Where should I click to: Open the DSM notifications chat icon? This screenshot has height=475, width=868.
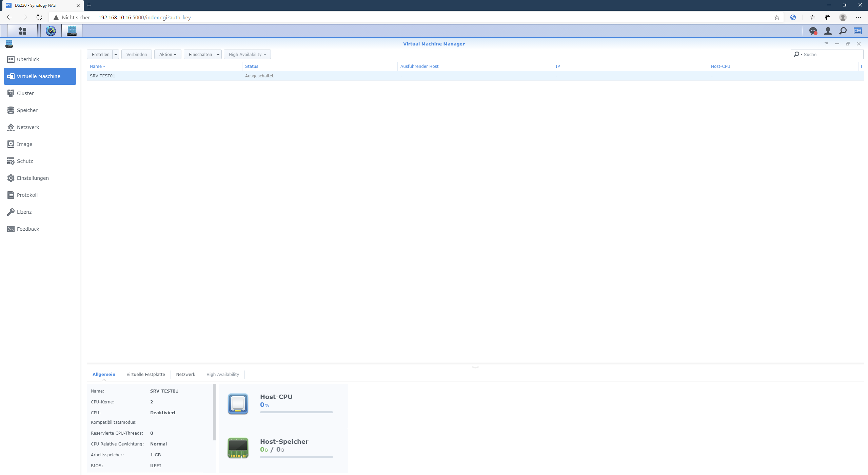pyautogui.click(x=813, y=31)
